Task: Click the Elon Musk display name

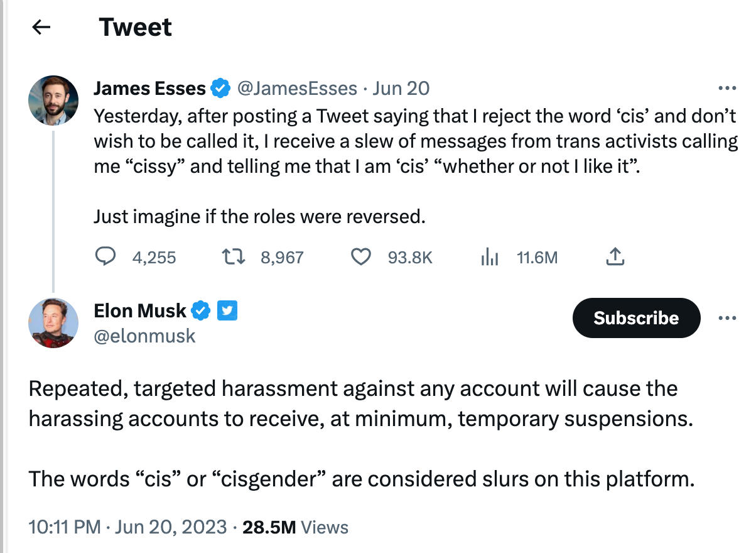Action: coord(140,310)
